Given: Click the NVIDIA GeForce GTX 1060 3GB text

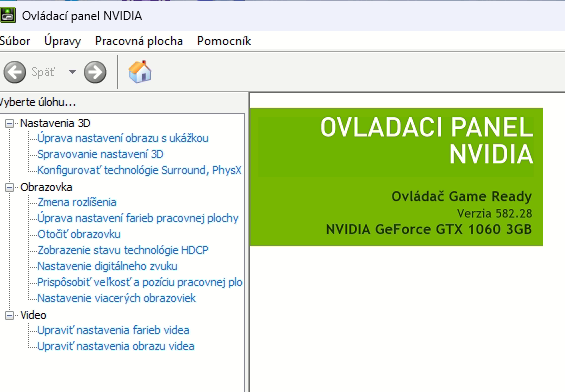Looking at the screenshot, I should pyautogui.click(x=429, y=229).
